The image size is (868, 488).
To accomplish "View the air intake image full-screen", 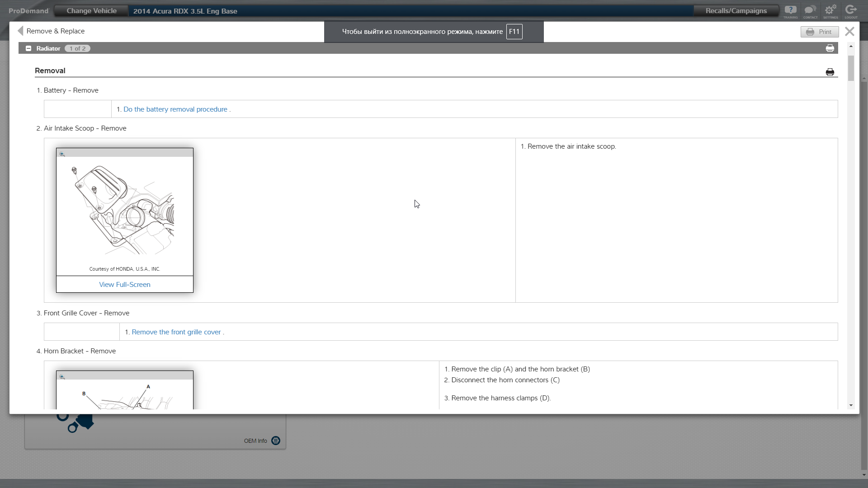I will pyautogui.click(x=125, y=285).
